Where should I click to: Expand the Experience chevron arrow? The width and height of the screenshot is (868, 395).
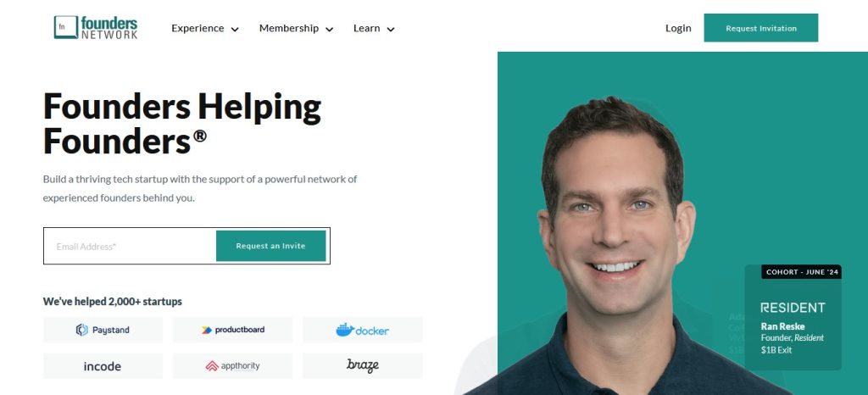pyautogui.click(x=235, y=30)
